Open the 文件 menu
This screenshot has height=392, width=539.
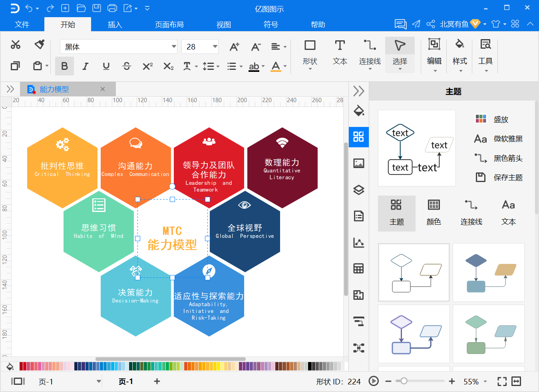(x=22, y=24)
